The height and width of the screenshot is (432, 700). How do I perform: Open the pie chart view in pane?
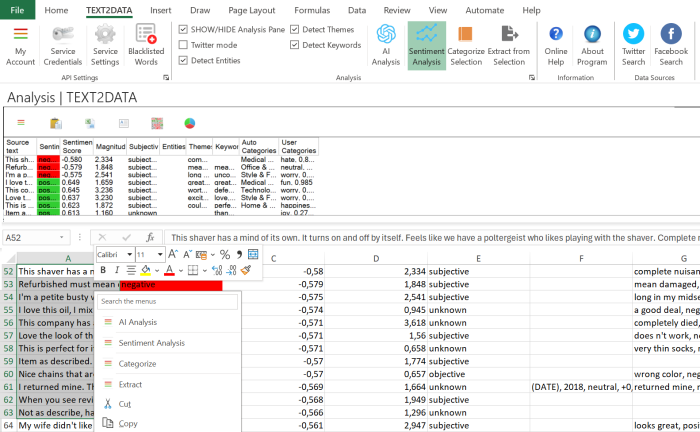pos(190,123)
